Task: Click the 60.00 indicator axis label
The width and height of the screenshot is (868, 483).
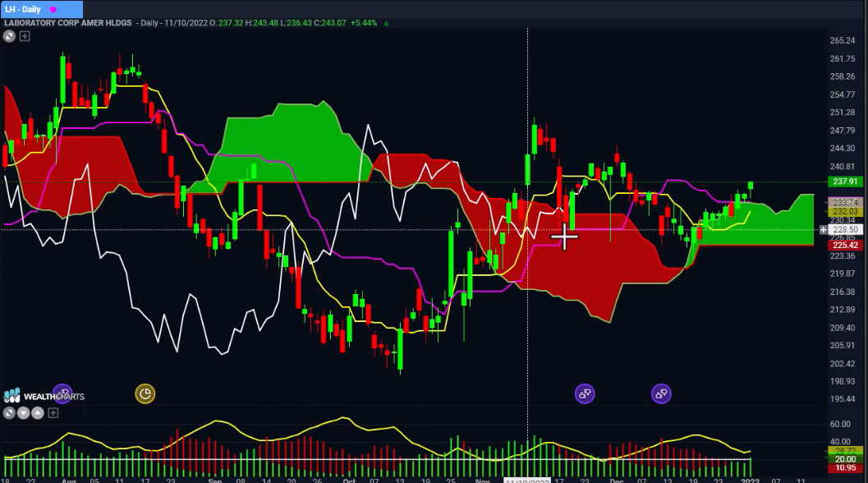Action: pyautogui.click(x=840, y=424)
